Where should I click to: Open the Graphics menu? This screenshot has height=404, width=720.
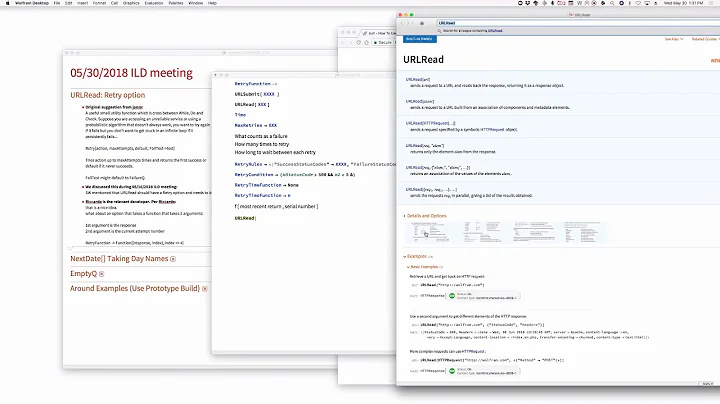coord(131,3)
